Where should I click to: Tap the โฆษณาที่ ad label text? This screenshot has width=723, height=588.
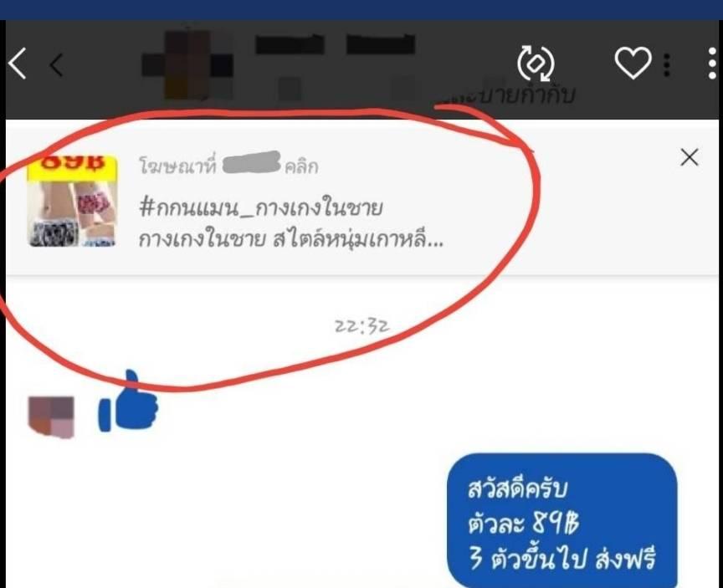tap(177, 166)
